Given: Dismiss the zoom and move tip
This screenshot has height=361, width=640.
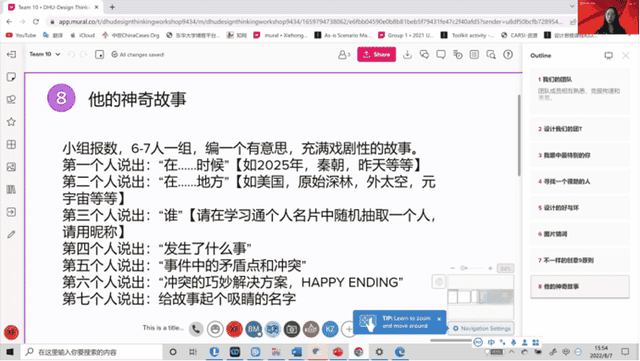Looking at the screenshot, I should (x=439, y=319).
